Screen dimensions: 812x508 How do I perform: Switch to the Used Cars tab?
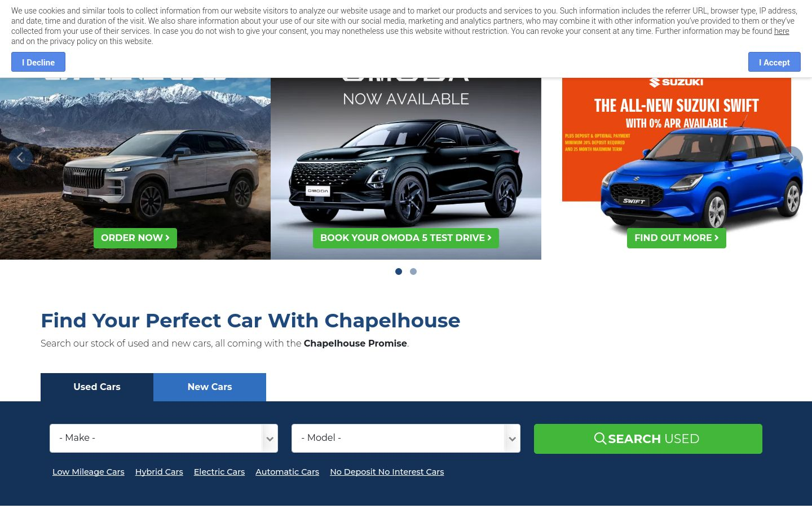[x=97, y=387]
